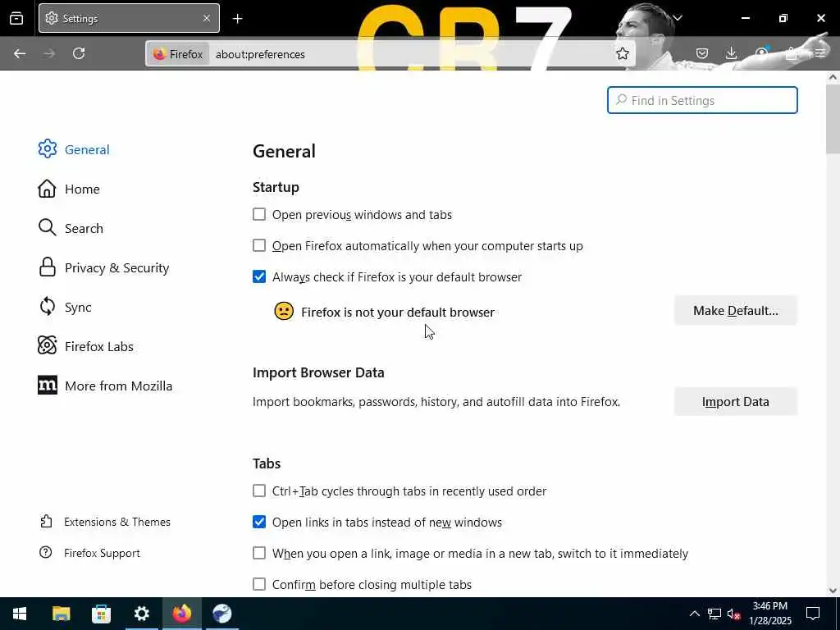Click the muted volume icon in tray

pos(734,614)
